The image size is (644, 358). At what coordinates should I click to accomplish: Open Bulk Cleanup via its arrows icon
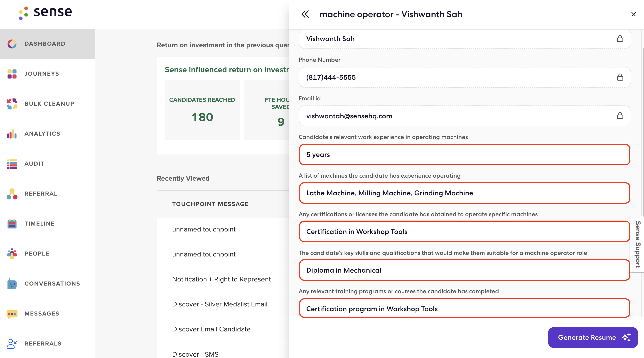pyautogui.click(x=12, y=104)
